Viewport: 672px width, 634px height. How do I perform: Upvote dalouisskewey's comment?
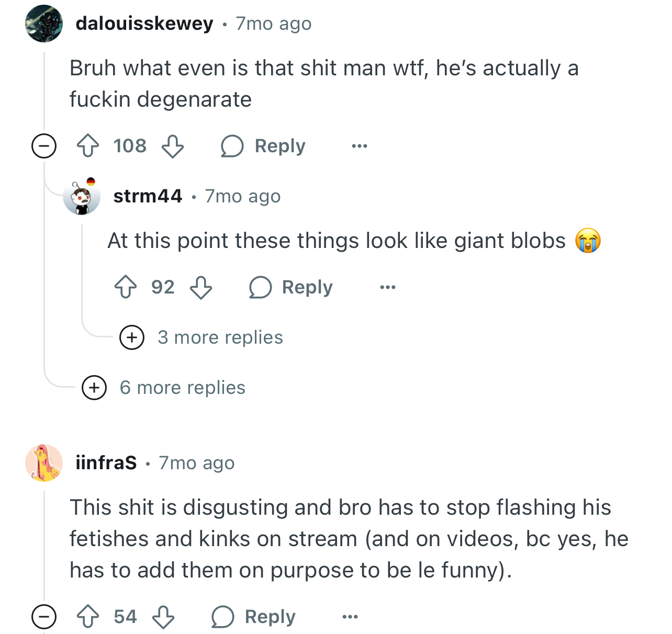88,146
